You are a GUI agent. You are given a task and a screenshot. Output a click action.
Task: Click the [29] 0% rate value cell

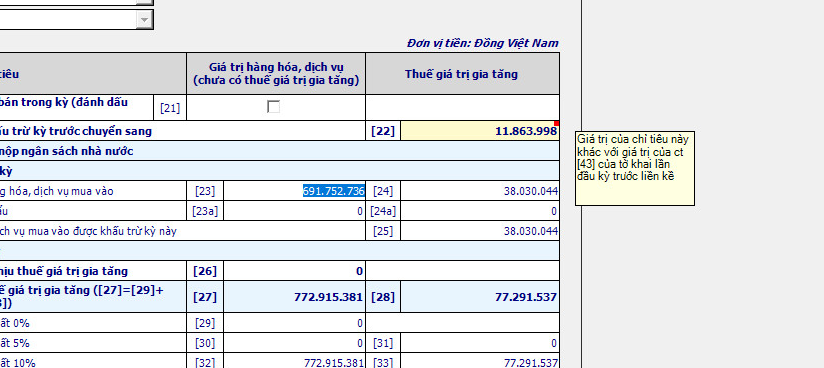click(294, 323)
